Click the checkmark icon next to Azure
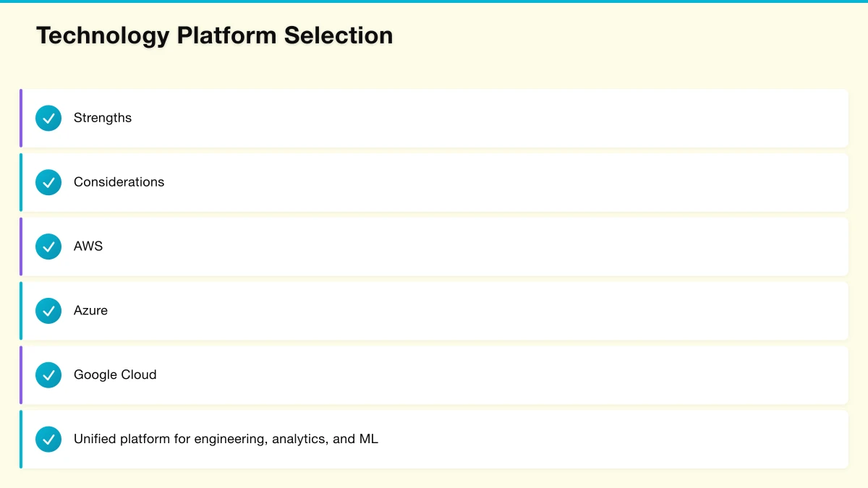This screenshot has height=488, width=868. tap(48, 311)
